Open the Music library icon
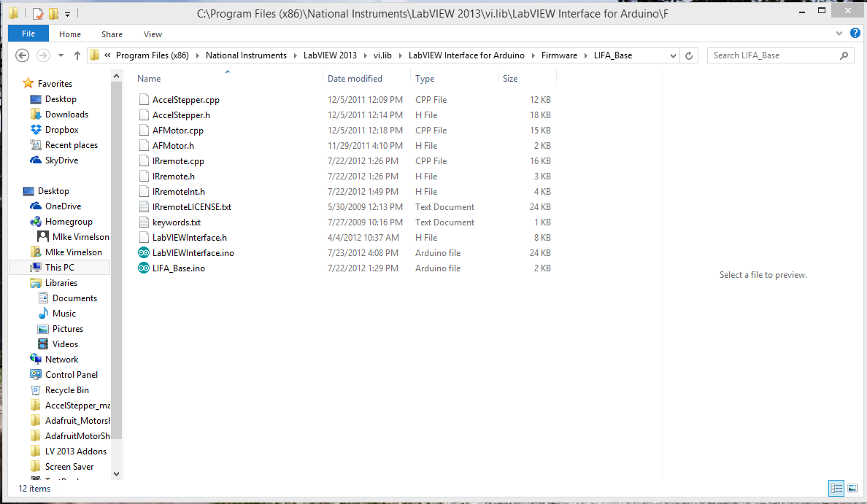This screenshot has height=504, width=867. pos(43,314)
